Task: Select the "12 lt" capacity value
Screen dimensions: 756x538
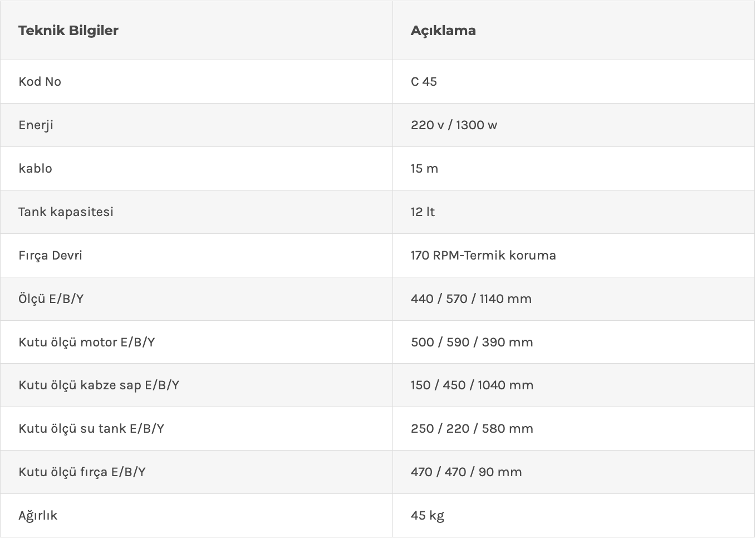Action: (423, 212)
